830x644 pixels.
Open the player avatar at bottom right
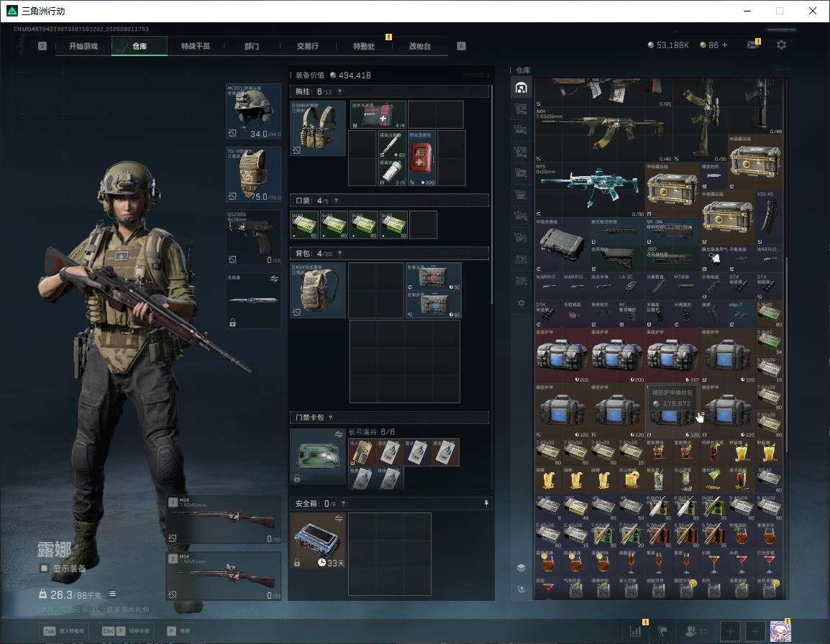tap(780, 631)
